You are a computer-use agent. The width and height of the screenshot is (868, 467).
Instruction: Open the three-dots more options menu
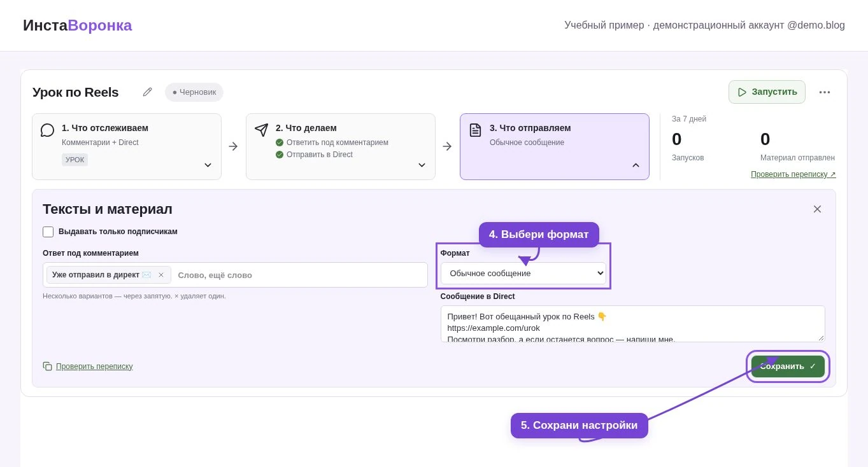[825, 92]
